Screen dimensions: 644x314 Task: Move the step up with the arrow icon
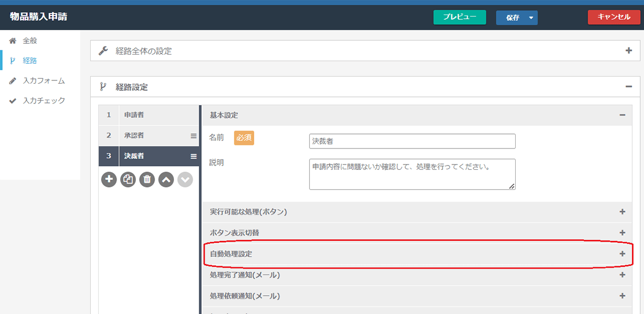(166, 180)
